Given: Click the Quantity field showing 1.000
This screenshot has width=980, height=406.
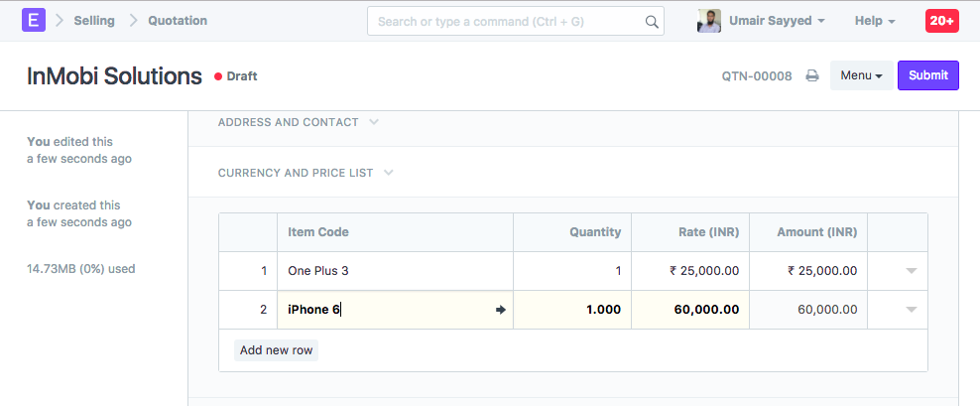Looking at the screenshot, I should (x=572, y=310).
